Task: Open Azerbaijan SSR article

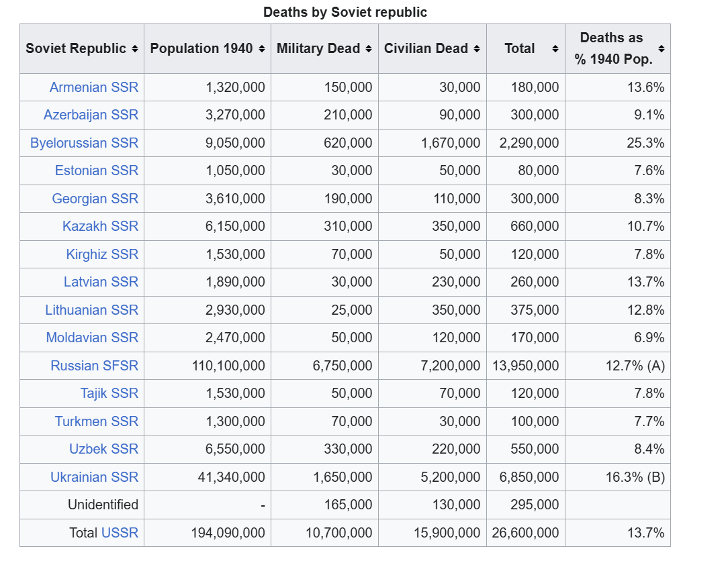Action: tap(91, 115)
